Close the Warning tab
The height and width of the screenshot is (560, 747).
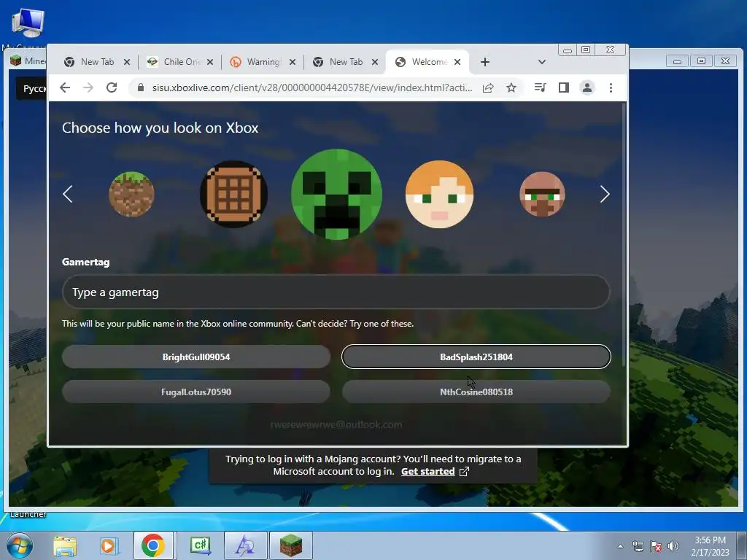pyautogui.click(x=293, y=62)
